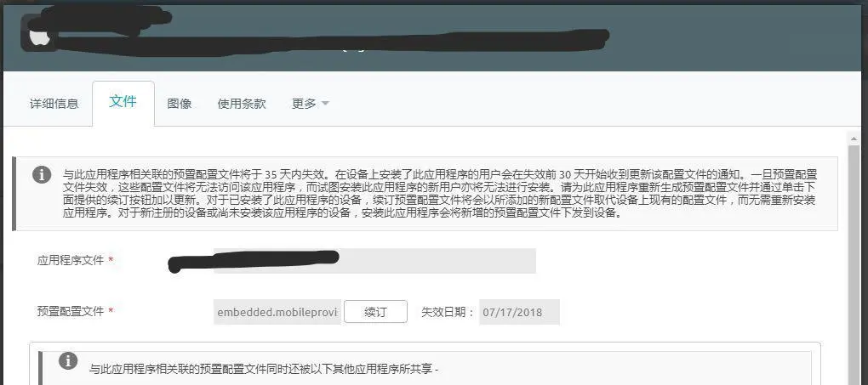Click the 35-day expiration warning text
Image resolution: width=868 pixels, height=385 pixels.
point(439,194)
